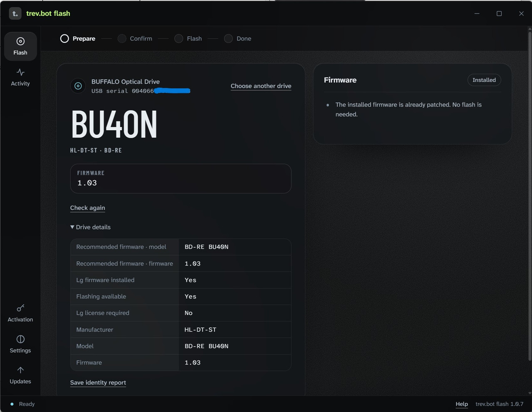Click the vertical scrollbar on the right

[x=530, y=195]
